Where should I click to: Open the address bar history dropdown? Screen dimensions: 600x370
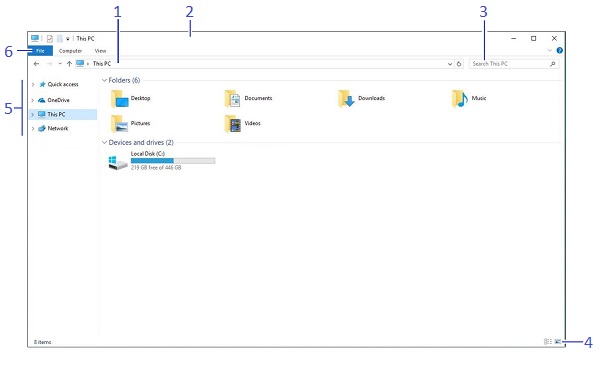[450, 64]
